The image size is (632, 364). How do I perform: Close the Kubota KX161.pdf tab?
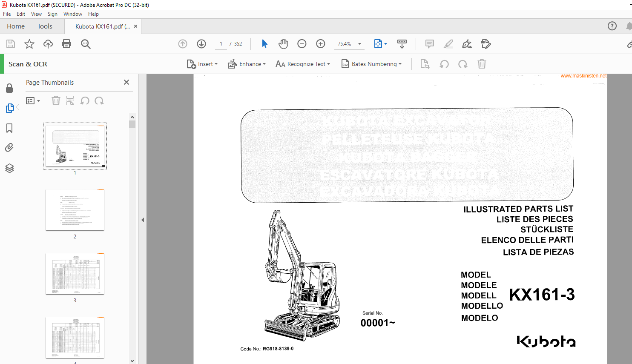coord(135,26)
